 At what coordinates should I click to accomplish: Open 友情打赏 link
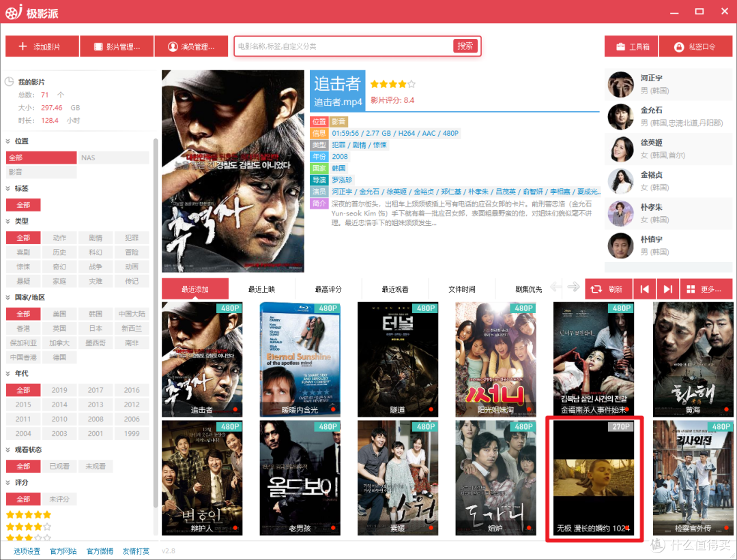pos(136,551)
